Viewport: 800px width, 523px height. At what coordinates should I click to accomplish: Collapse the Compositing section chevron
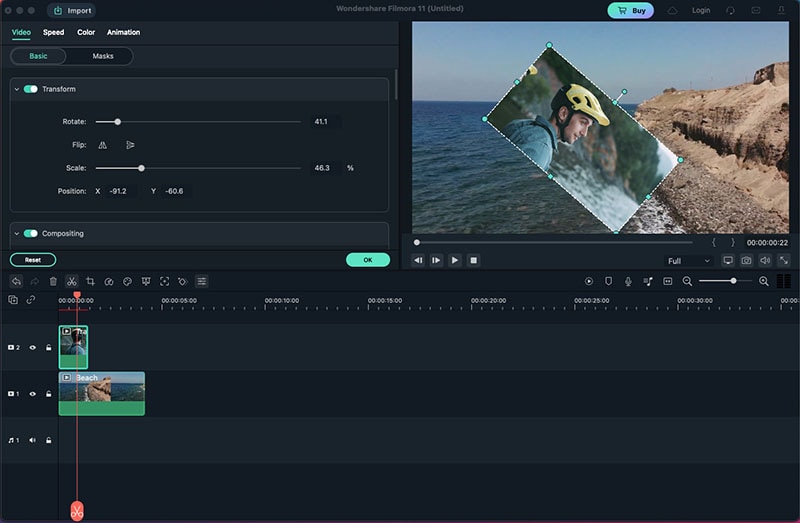[x=17, y=233]
